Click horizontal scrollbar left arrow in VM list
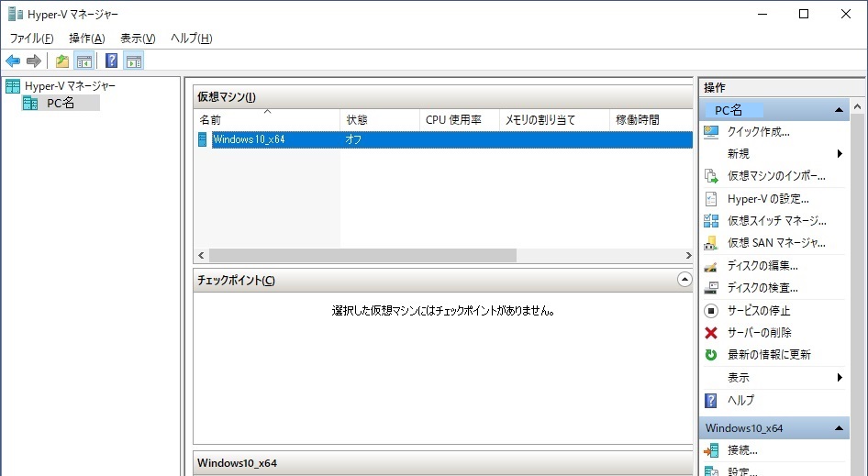This screenshot has height=476, width=868. tap(202, 255)
